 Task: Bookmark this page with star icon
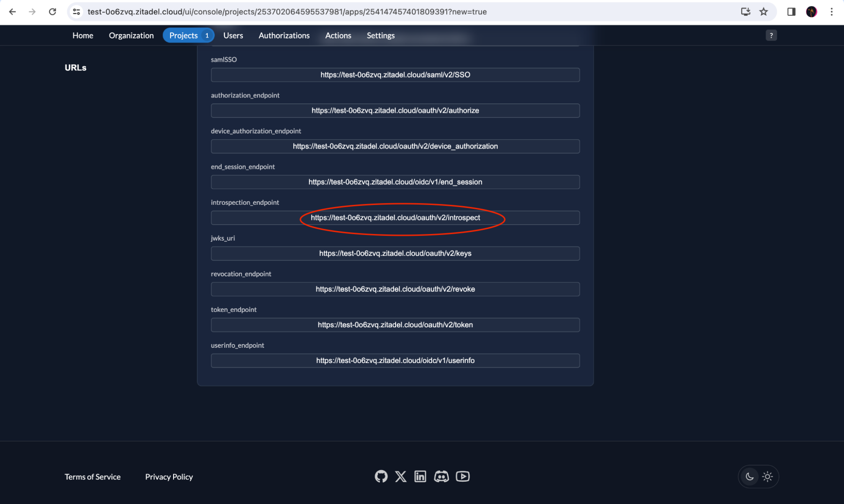click(x=763, y=12)
